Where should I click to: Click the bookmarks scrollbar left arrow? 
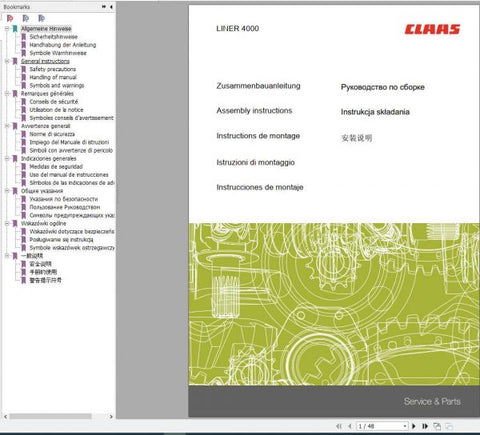(5, 416)
